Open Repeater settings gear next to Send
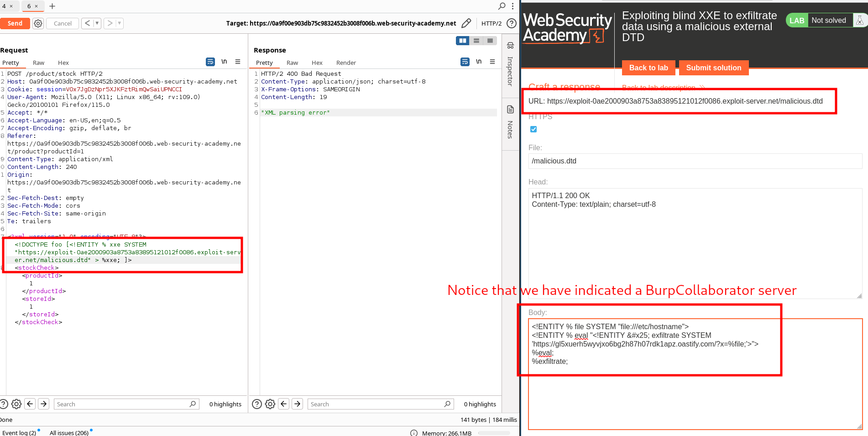The width and height of the screenshot is (868, 436). (x=38, y=23)
